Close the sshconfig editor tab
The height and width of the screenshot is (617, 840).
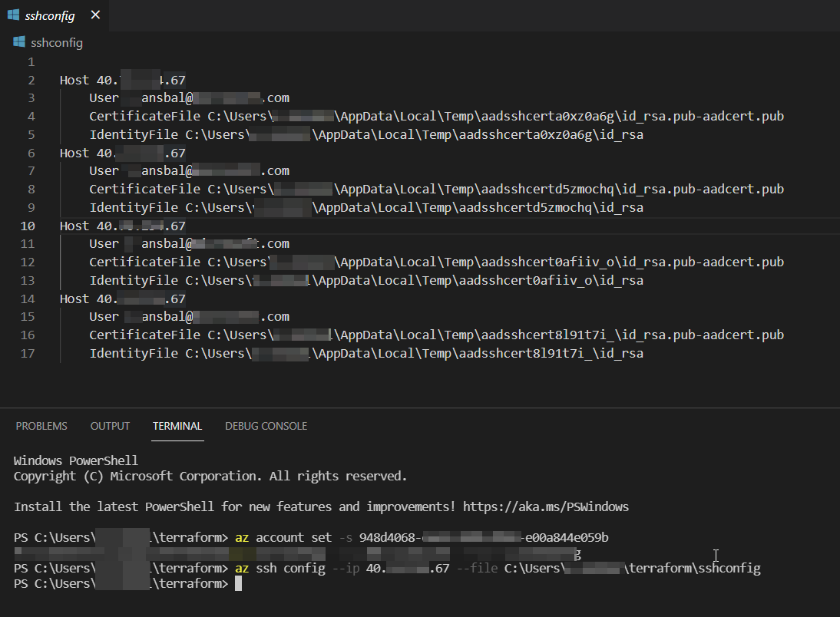[x=95, y=15]
